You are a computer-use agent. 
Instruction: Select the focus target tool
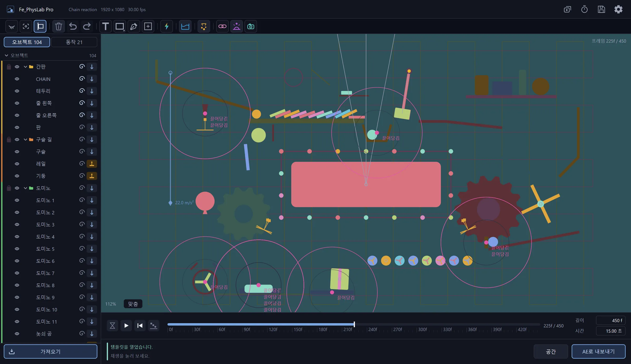(x=26, y=26)
